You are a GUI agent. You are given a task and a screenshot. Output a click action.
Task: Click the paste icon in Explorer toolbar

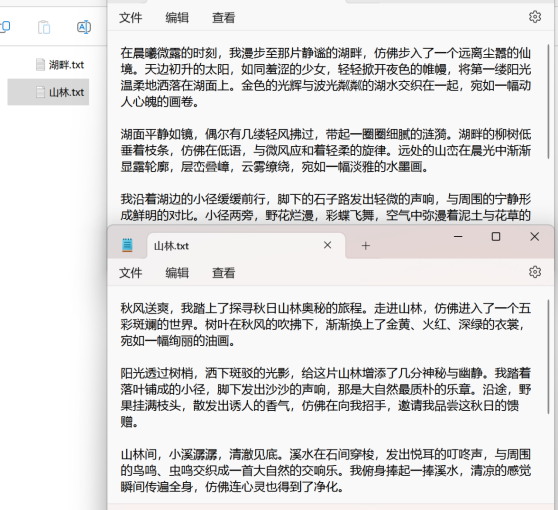pos(44,27)
